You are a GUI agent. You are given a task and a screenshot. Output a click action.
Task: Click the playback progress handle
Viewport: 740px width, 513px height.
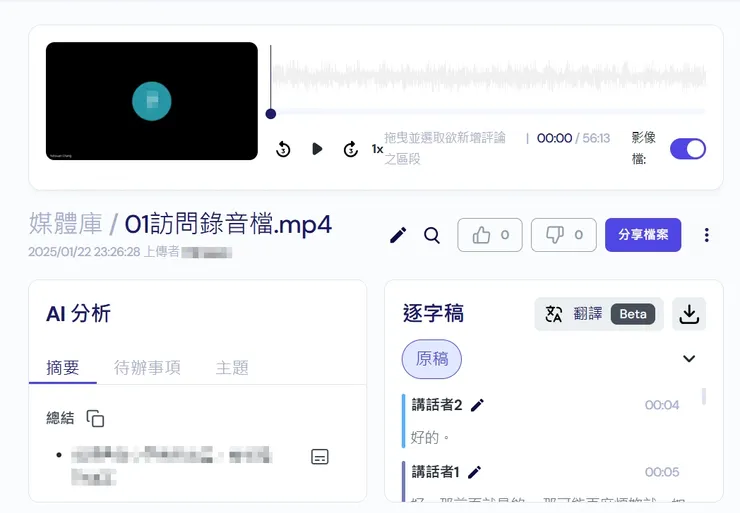point(271,114)
